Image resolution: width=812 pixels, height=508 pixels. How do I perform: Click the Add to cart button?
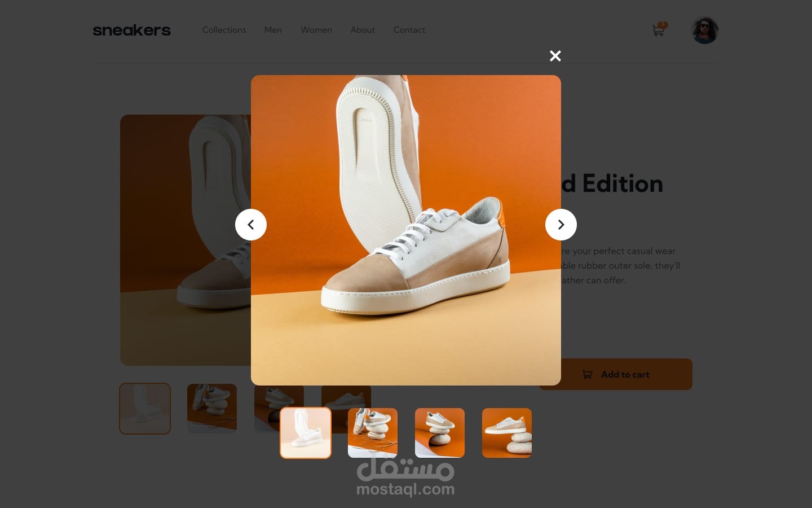(x=616, y=374)
